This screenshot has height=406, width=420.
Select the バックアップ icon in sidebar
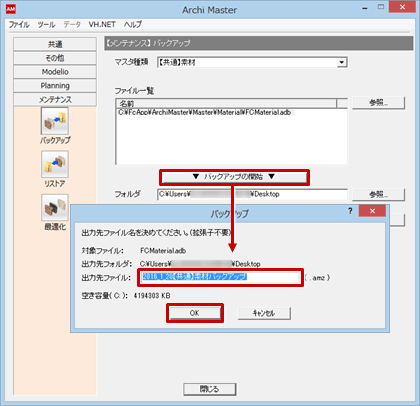point(55,121)
